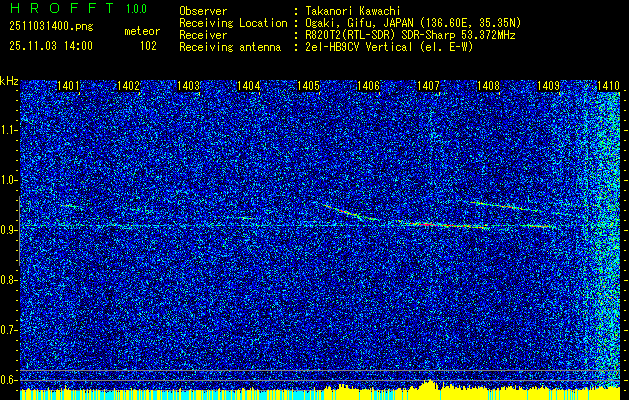Click the 1.1 kHz axis label
This screenshot has height=400, width=629.
tap(8, 130)
